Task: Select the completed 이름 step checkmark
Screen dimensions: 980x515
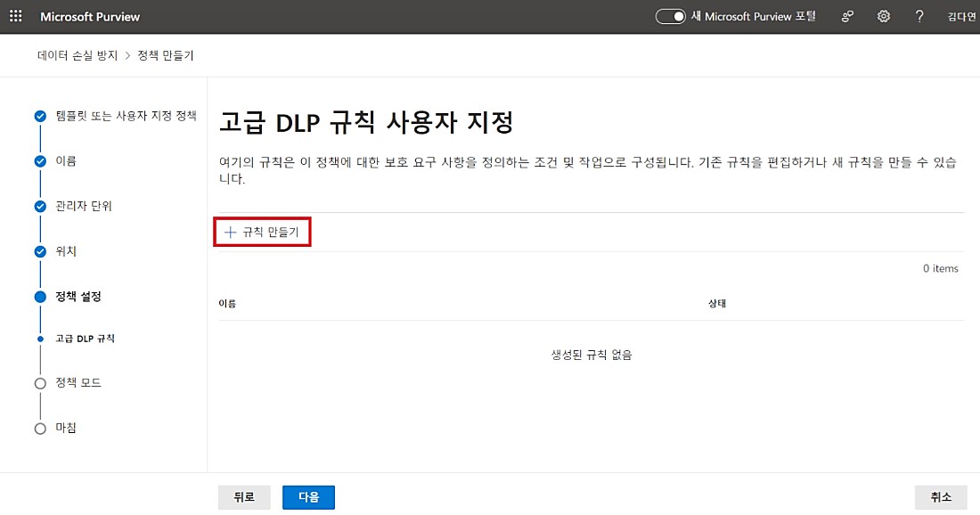Action: coord(40,161)
